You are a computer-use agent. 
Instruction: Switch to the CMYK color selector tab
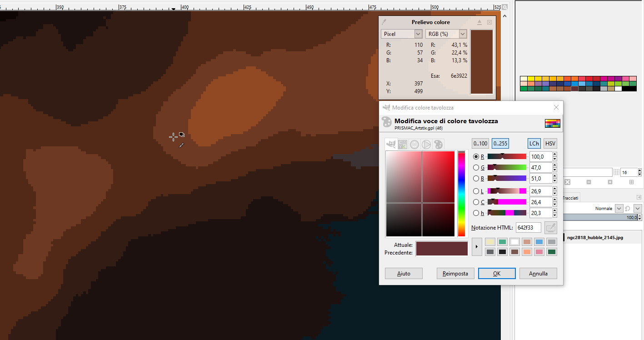[x=403, y=144]
